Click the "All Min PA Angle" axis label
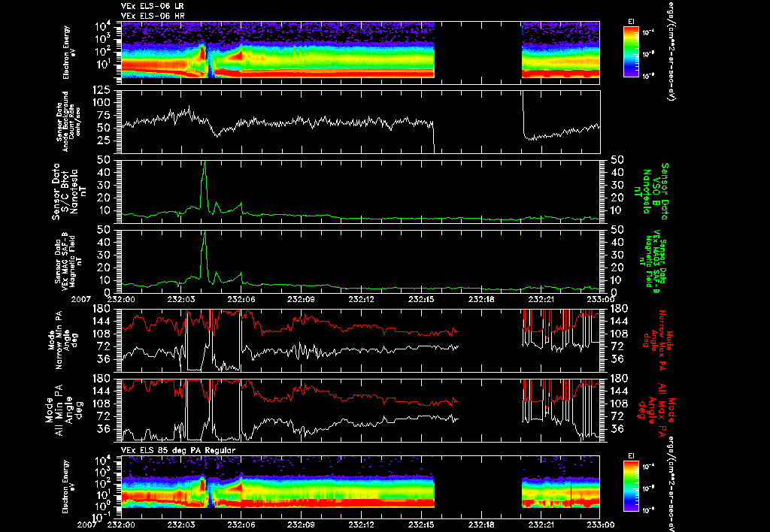 65,410
